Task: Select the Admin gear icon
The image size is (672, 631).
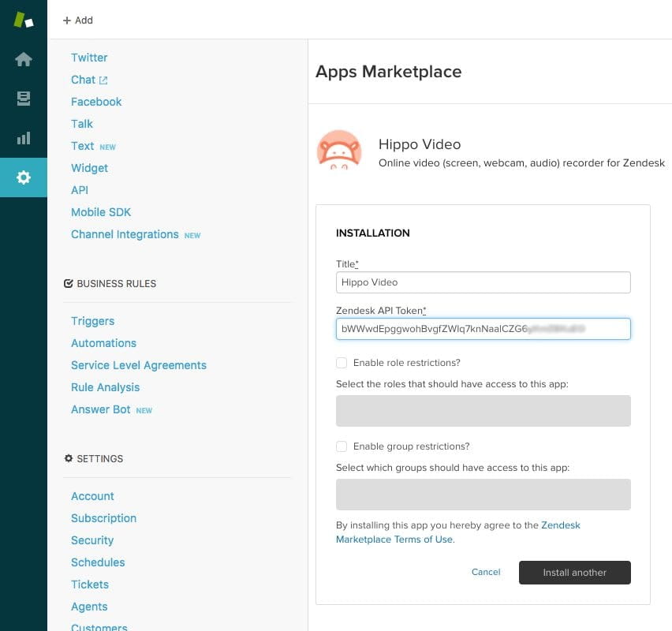Action: [x=24, y=177]
